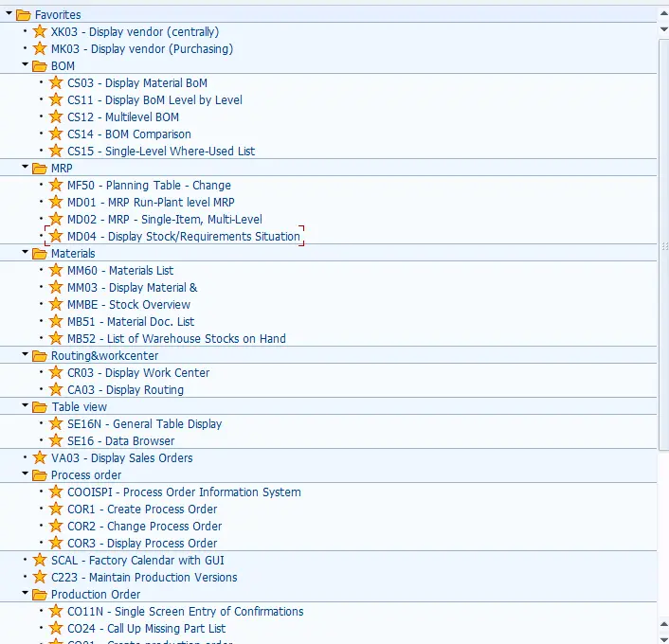Open MK03 - Display vendor (Purchasing)
The height and width of the screenshot is (644, 669).
click(141, 48)
